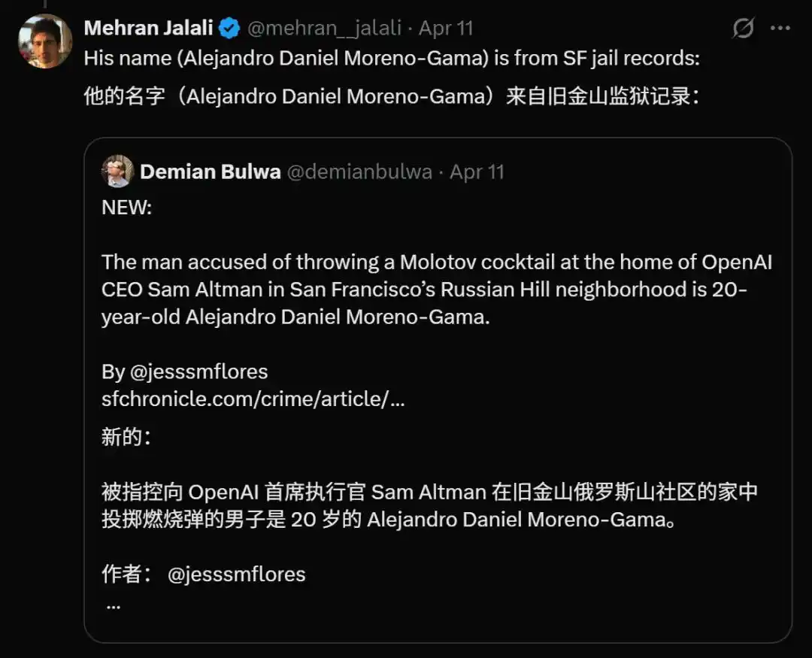Open the Grok explain icon on tweet

(x=743, y=28)
